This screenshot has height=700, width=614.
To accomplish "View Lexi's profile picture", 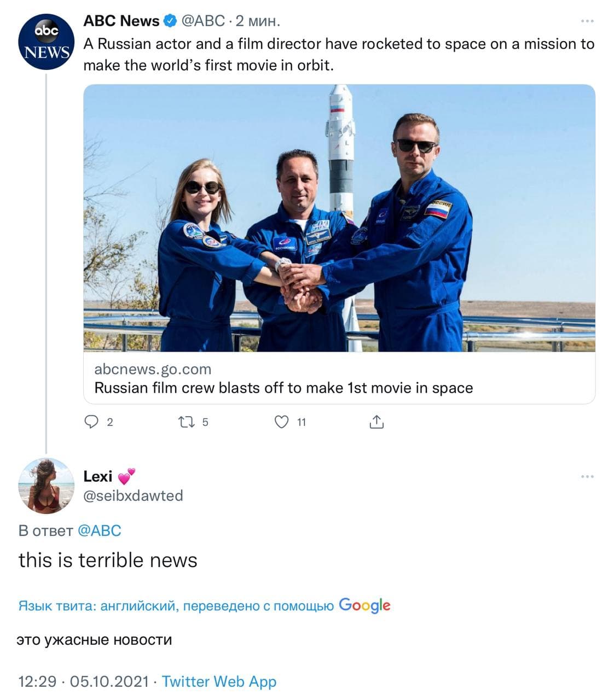I will [46, 486].
